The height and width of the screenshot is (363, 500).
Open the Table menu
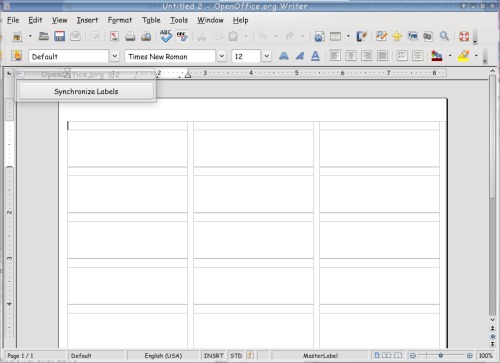coord(151,20)
